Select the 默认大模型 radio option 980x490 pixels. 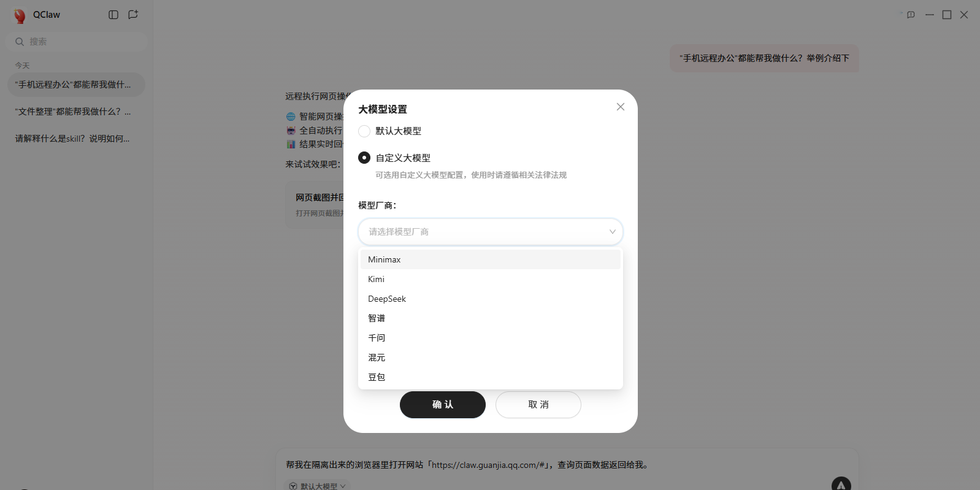point(364,131)
